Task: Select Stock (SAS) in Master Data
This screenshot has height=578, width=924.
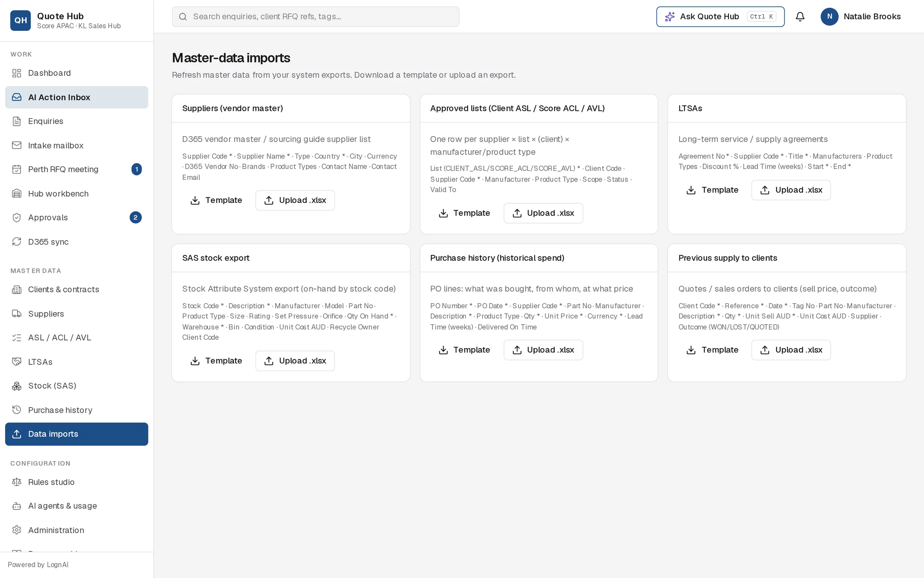Action: 77,386
